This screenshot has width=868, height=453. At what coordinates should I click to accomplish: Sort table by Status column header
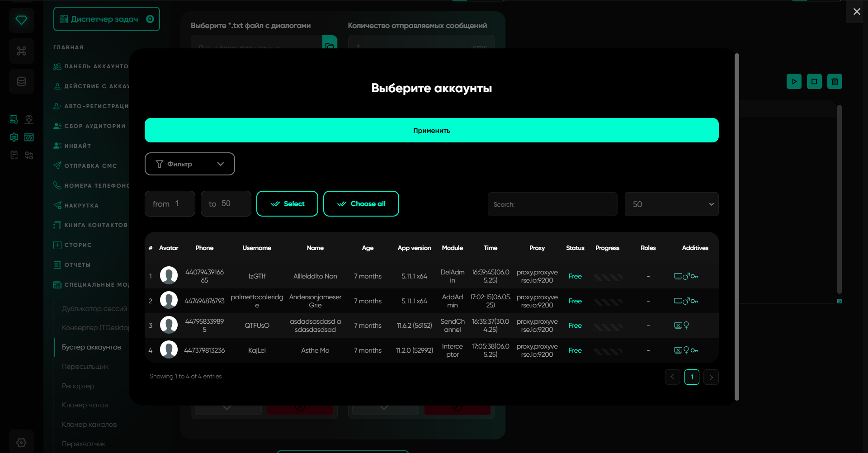click(575, 248)
